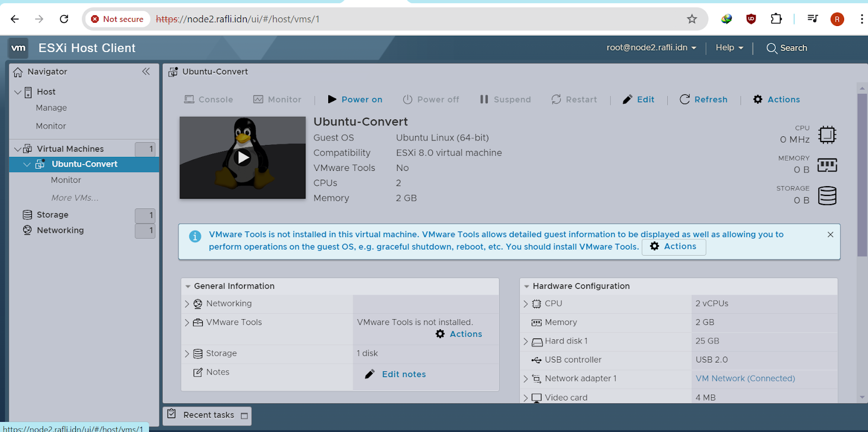
Task: Click the Not secure site badge
Action: (x=118, y=19)
